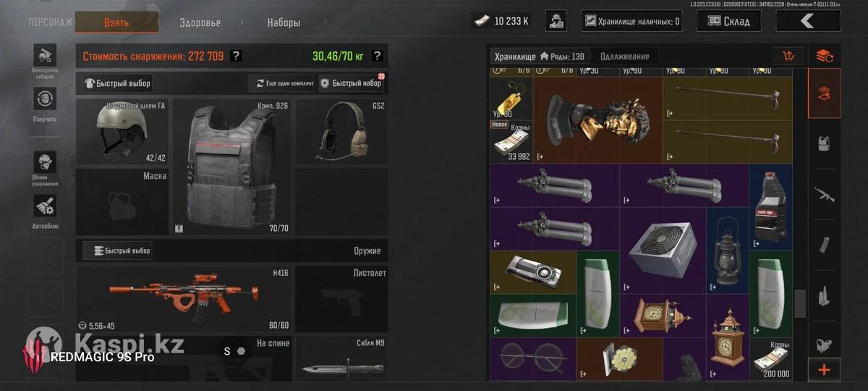Click the storage vertical scrollbar handle

(800, 303)
